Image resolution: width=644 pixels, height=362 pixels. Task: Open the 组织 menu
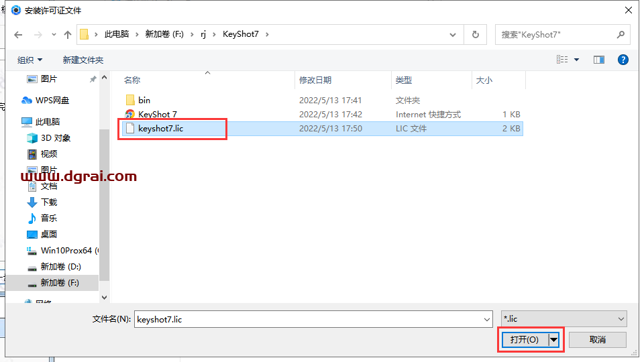30,60
